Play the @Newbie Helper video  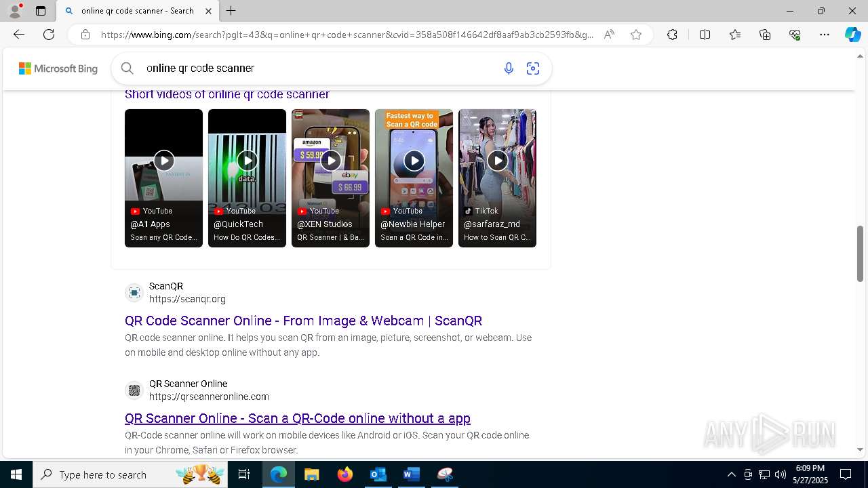414,178
